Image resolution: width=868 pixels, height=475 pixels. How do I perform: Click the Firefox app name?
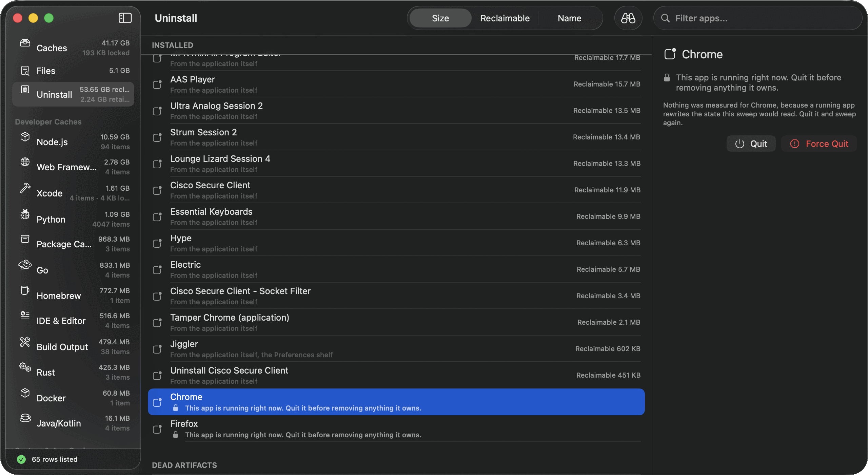pos(184,423)
